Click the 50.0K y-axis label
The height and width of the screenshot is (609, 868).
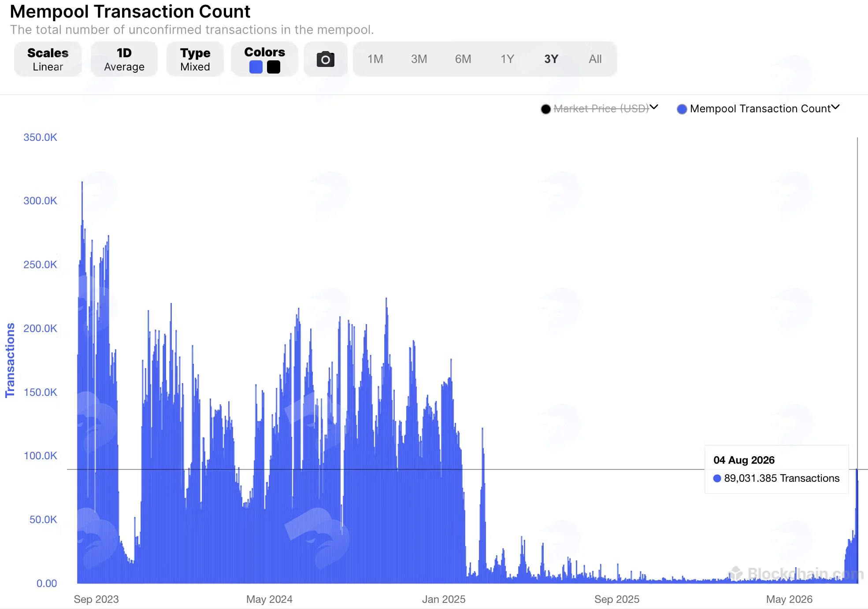(43, 520)
